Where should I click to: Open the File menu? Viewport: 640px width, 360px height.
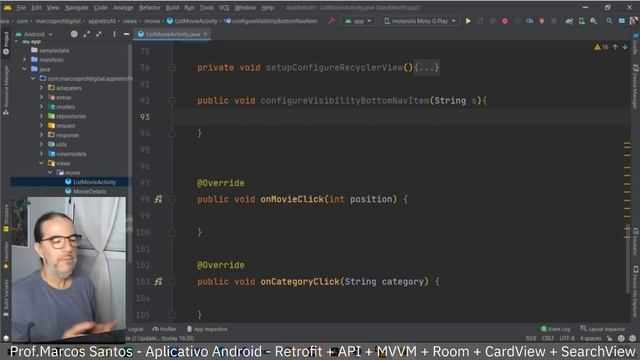coord(21,8)
